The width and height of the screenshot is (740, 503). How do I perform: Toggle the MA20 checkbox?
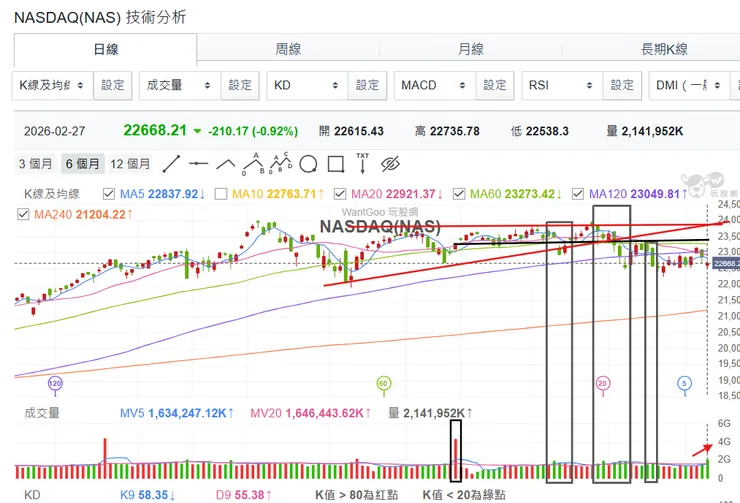click(340, 194)
